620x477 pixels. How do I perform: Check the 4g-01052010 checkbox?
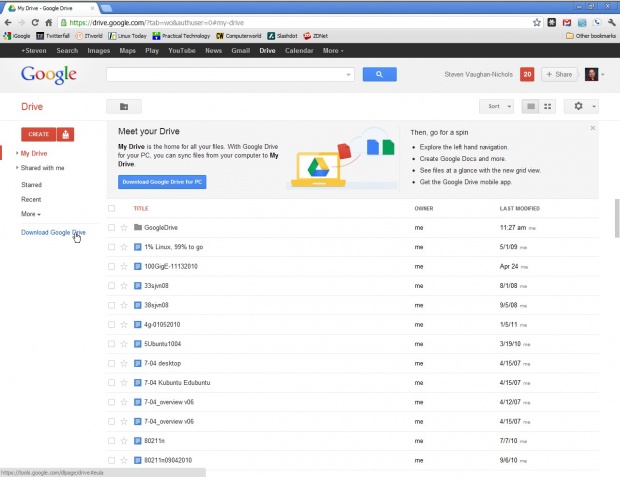click(112, 324)
